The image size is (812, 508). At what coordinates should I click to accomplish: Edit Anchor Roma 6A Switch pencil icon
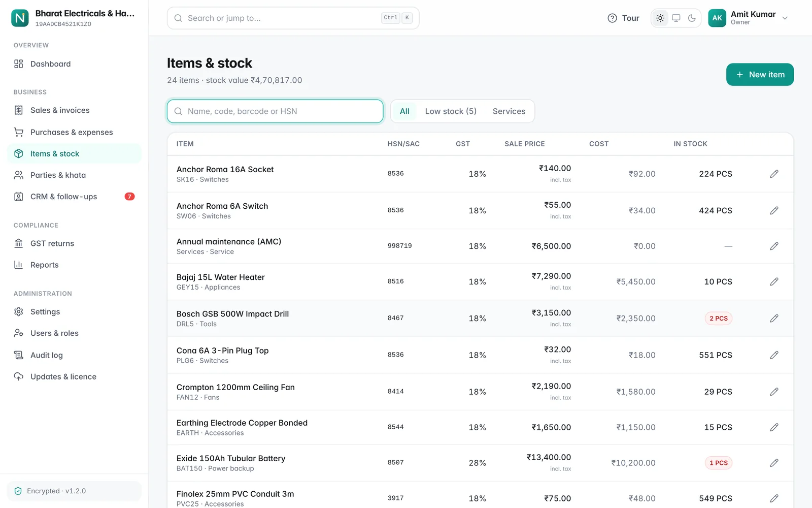(774, 210)
